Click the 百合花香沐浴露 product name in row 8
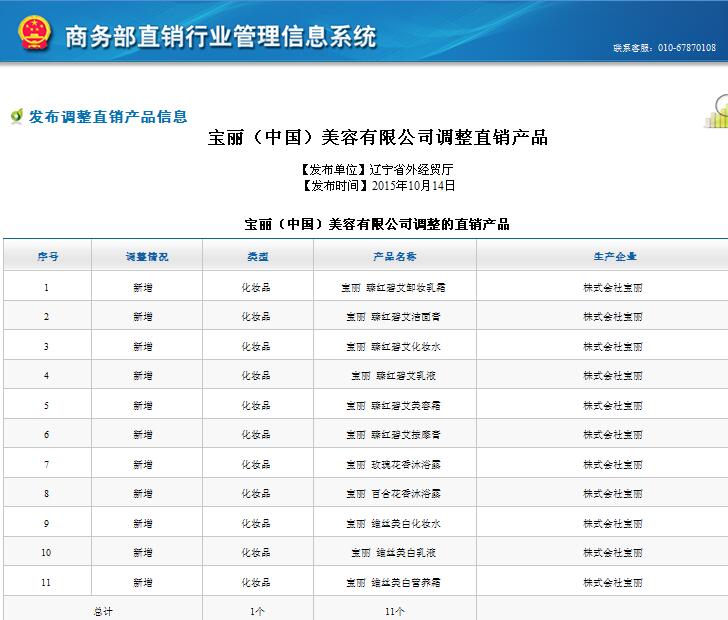 [x=394, y=494]
